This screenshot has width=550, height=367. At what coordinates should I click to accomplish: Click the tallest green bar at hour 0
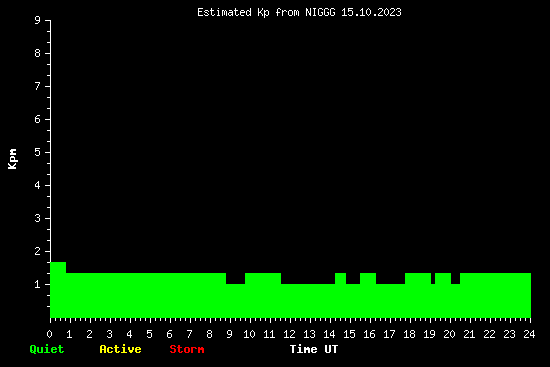click(x=58, y=290)
